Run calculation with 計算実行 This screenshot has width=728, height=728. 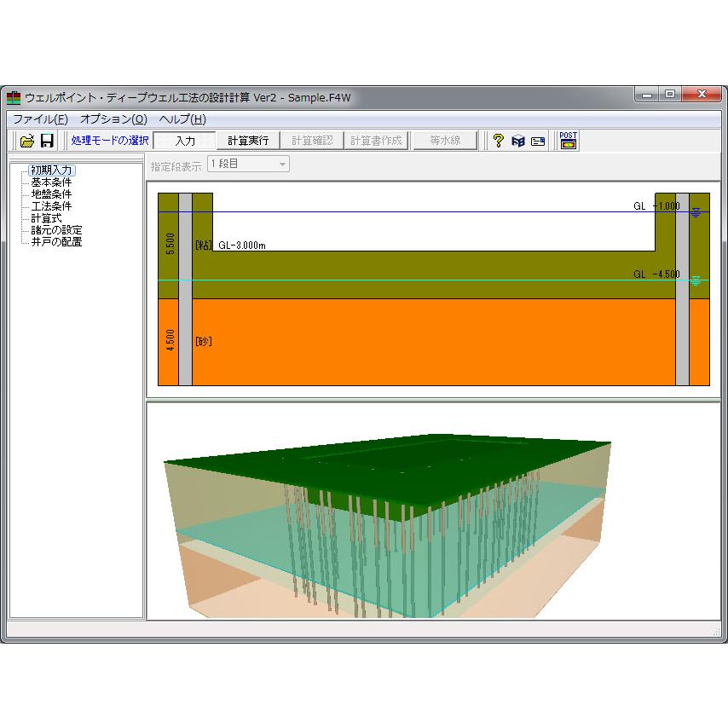click(x=247, y=141)
